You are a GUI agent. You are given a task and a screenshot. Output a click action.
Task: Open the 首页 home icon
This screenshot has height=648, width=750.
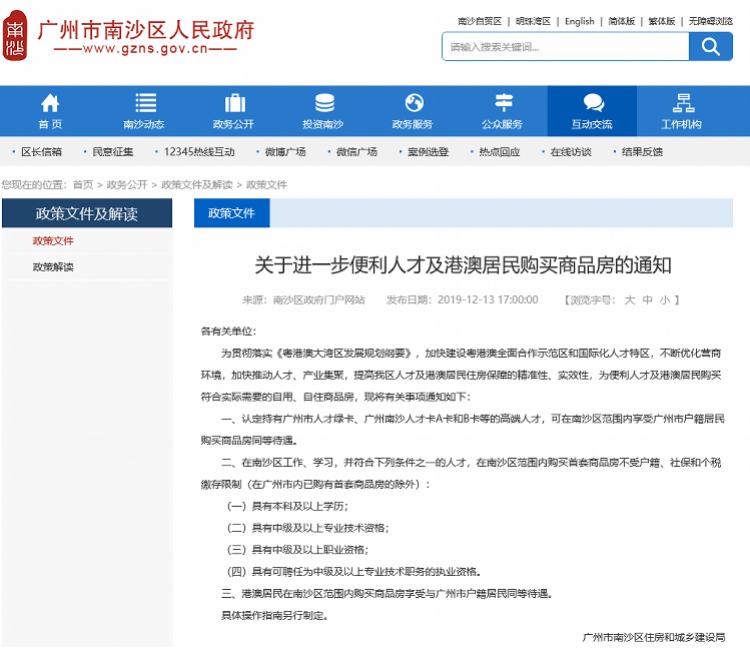click(50, 103)
